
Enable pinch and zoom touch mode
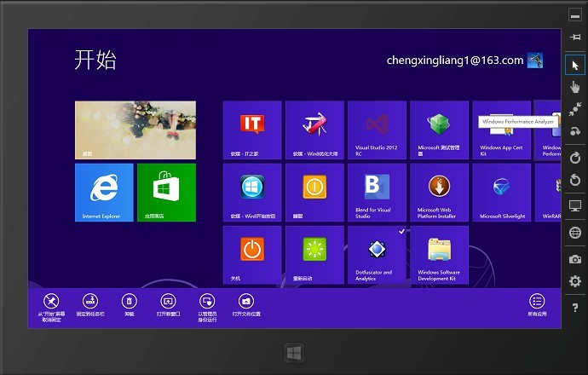point(575,109)
